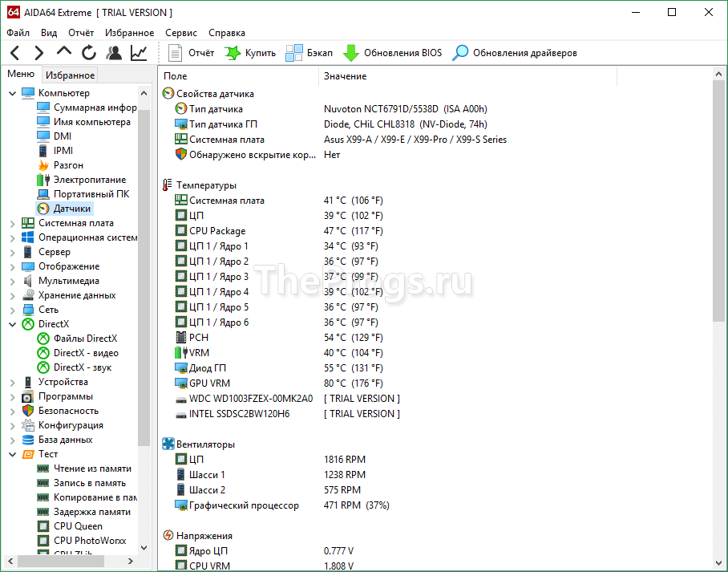Viewport: 728px width, 572px height.
Task: Open the Избранное menu
Action: tap(130, 33)
